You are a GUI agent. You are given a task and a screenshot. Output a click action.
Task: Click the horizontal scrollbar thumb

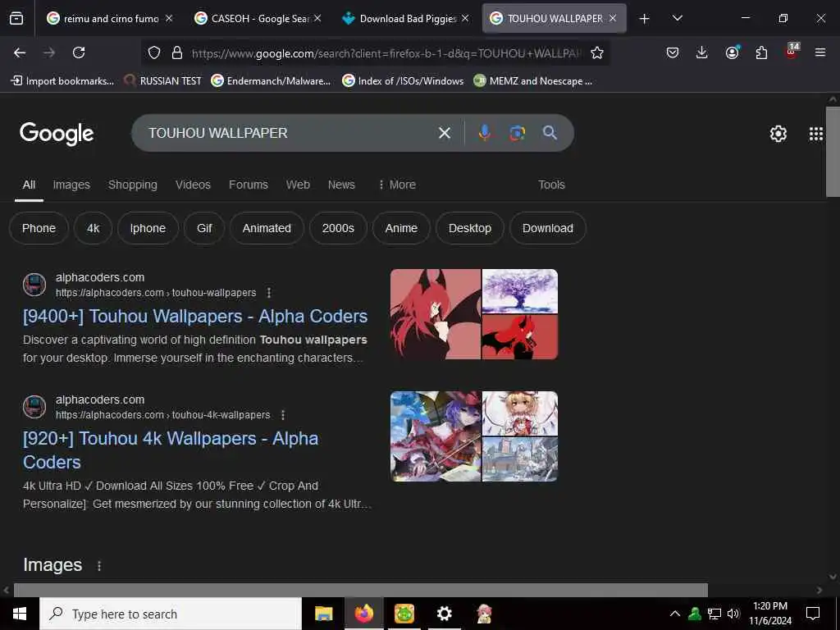click(x=361, y=590)
